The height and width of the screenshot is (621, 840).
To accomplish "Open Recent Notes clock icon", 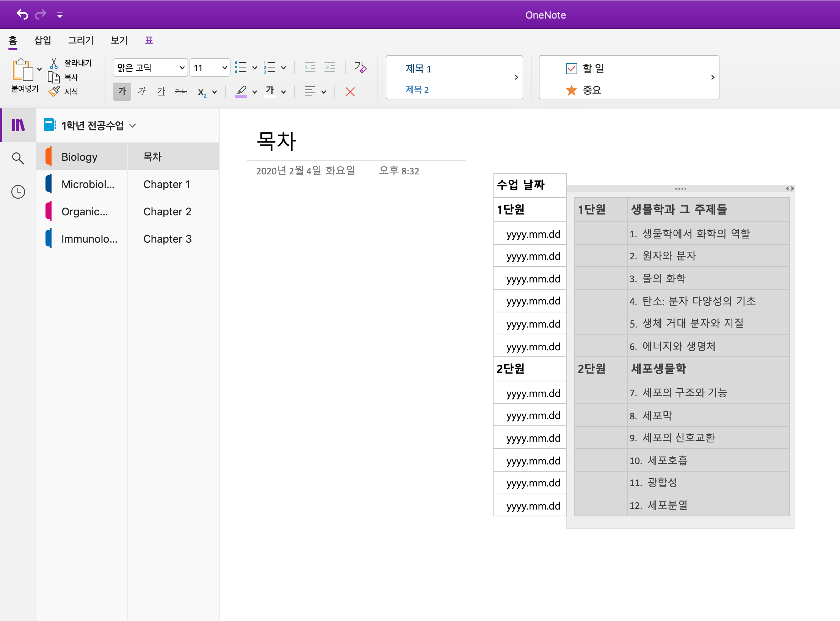I will click(x=18, y=192).
